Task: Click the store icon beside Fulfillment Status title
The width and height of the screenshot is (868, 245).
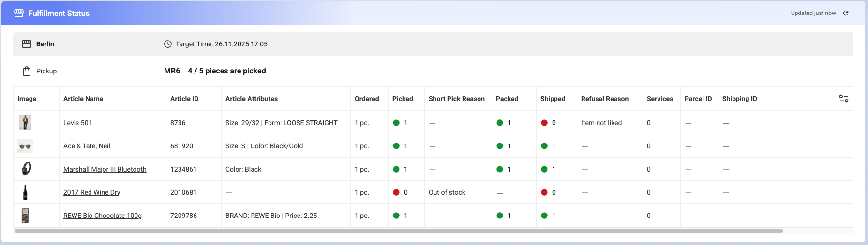Action: click(19, 13)
